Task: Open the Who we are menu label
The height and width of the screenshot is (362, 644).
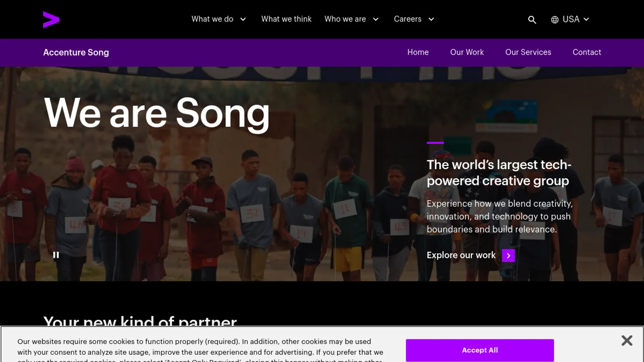Action: point(345,19)
